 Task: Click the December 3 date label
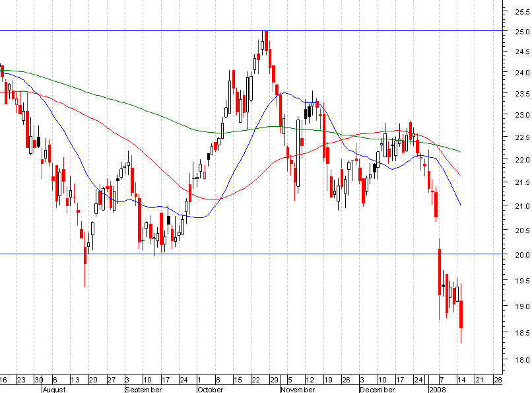pyautogui.click(x=362, y=380)
